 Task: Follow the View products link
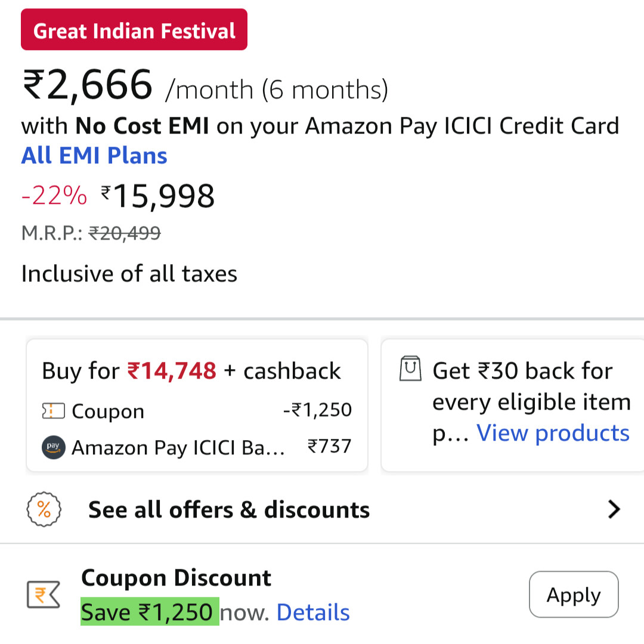(553, 433)
